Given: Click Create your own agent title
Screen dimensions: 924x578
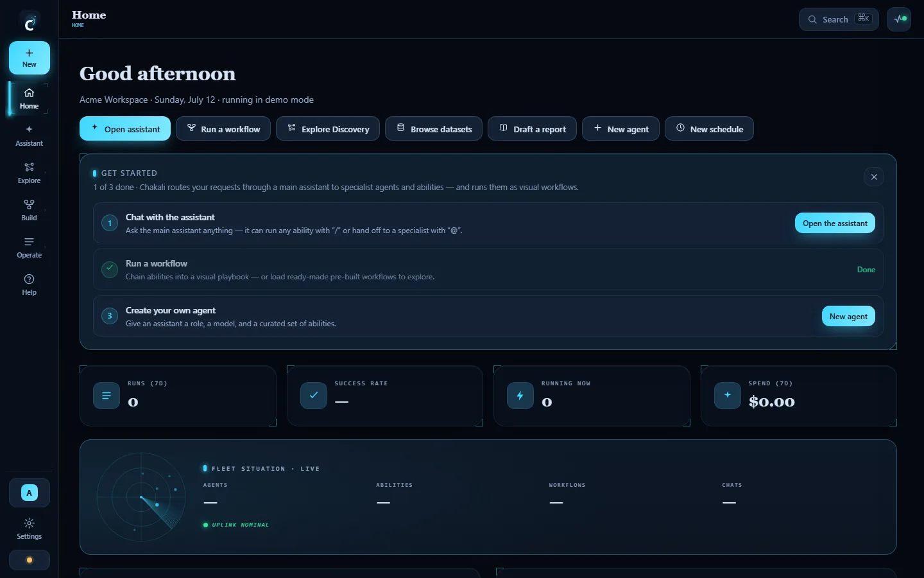Looking at the screenshot, I should pyautogui.click(x=171, y=310).
